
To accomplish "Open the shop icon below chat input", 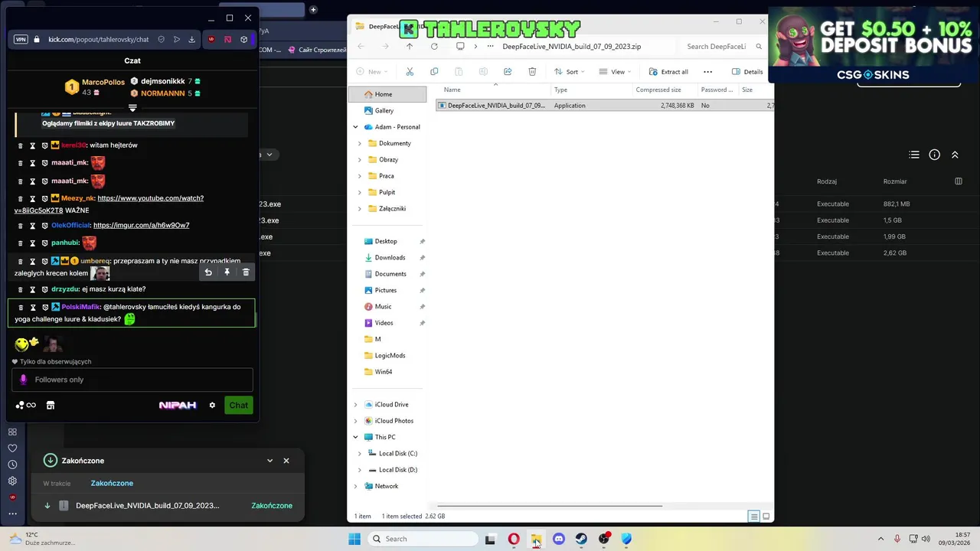I will pos(51,405).
